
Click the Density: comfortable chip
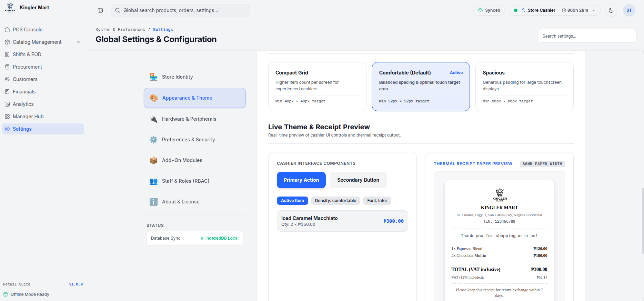tap(335, 201)
